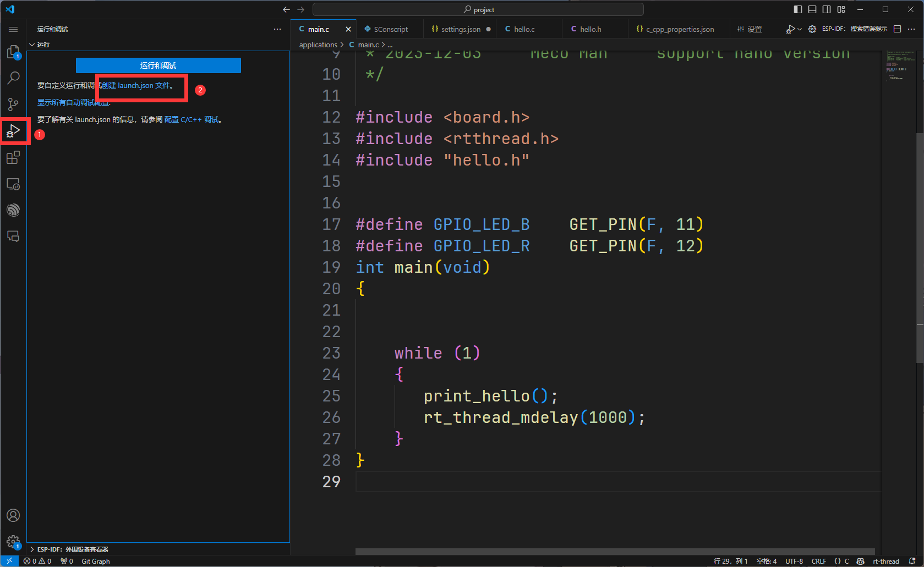Open the Manage gear icon at the sidebar bottom
The width and height of the screenshot is (924, 567).
click(x=13, y=542)
